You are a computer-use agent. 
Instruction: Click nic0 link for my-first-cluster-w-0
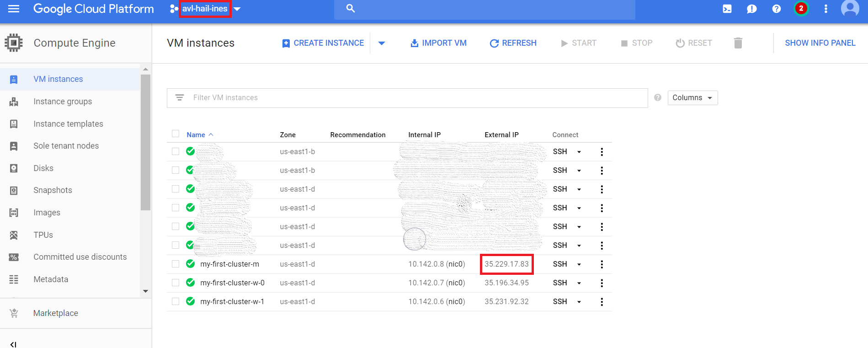tap(455, 283)
